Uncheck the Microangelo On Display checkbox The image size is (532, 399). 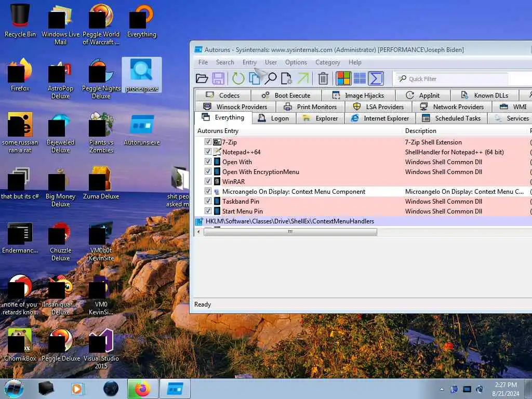(208, 191)
